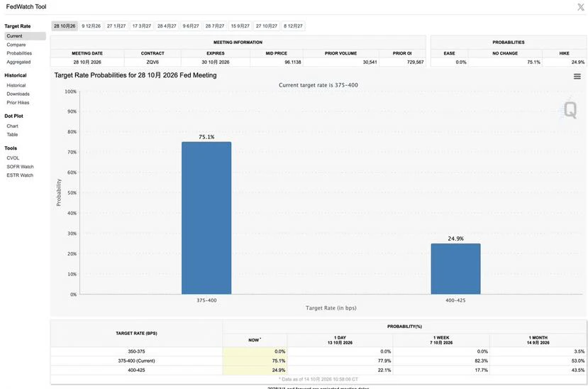Click the 350-375 target rate row
This screenshot has width=588, height=389.
[318, 351]
